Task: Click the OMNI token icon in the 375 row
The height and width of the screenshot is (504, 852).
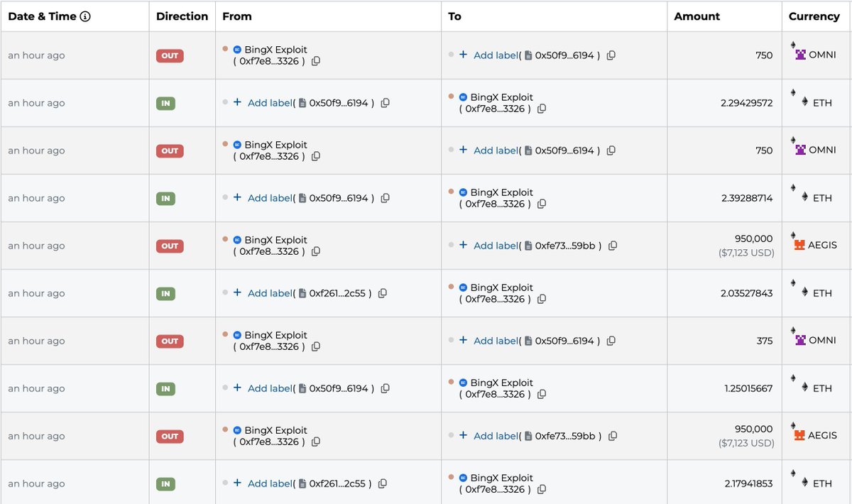Action: 800,340
